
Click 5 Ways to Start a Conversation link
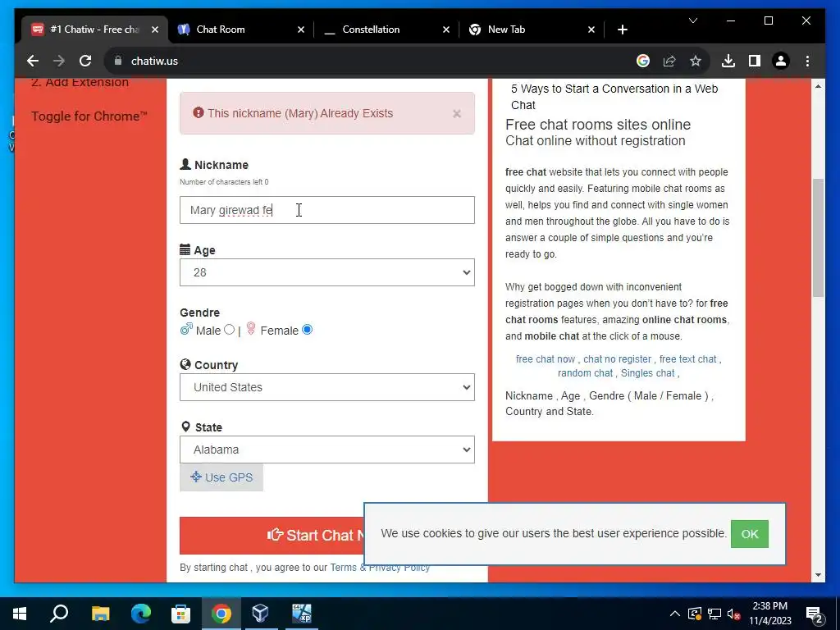pos(614,97)
